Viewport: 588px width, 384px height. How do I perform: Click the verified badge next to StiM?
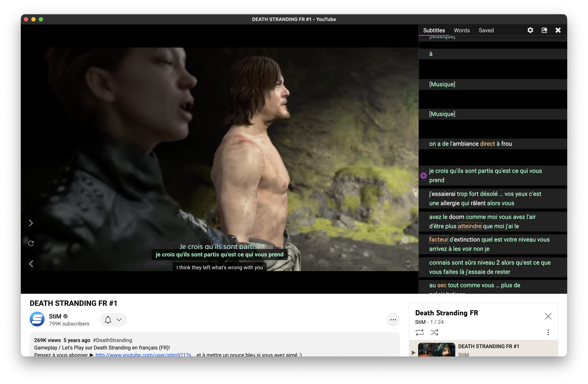(65, 316)
